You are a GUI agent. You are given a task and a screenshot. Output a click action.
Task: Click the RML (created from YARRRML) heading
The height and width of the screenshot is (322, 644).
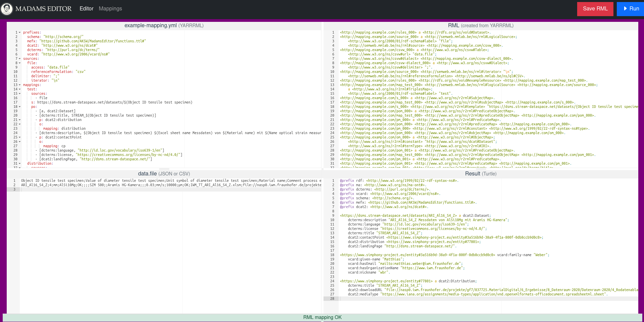coord(481,26)
